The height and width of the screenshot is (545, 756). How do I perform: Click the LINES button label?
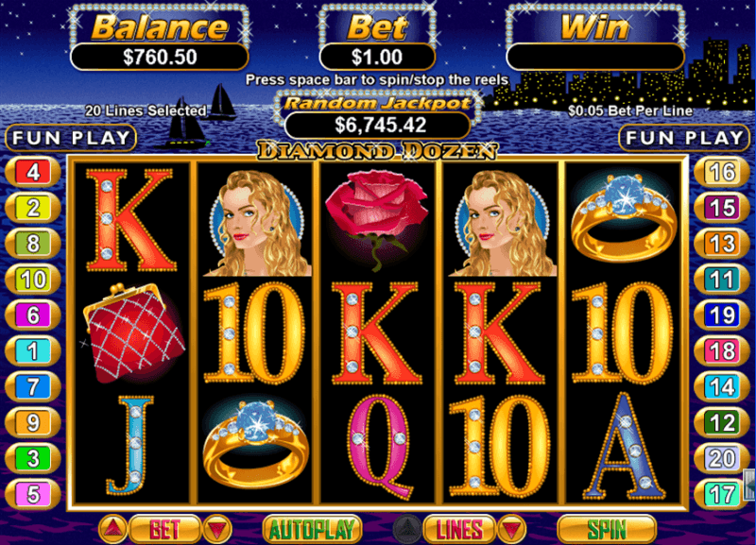point(459,529)
